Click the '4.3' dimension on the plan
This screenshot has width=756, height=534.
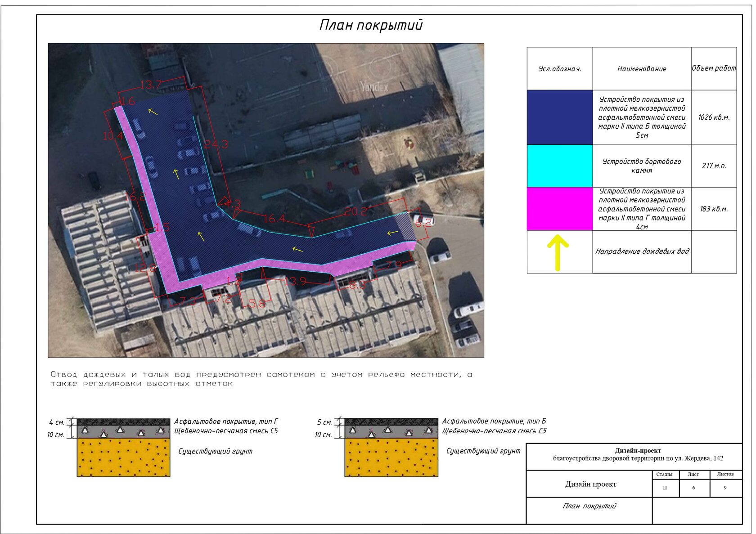point(233,204)
